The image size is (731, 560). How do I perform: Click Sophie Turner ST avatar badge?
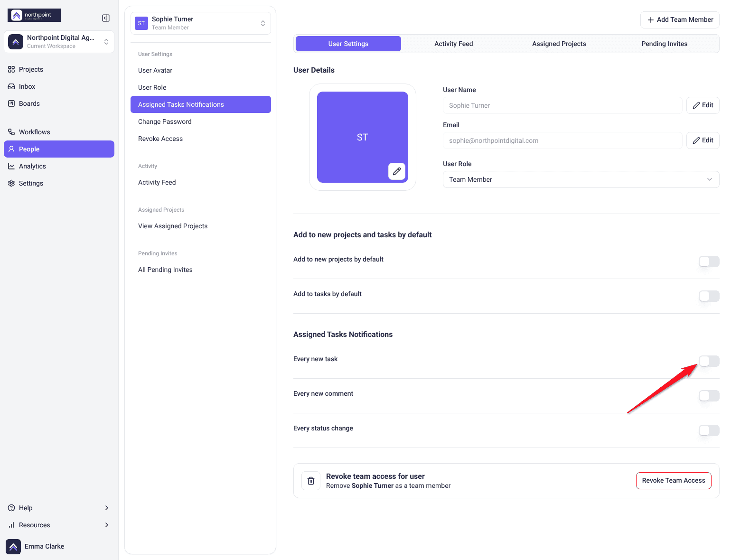pos(141,23)
